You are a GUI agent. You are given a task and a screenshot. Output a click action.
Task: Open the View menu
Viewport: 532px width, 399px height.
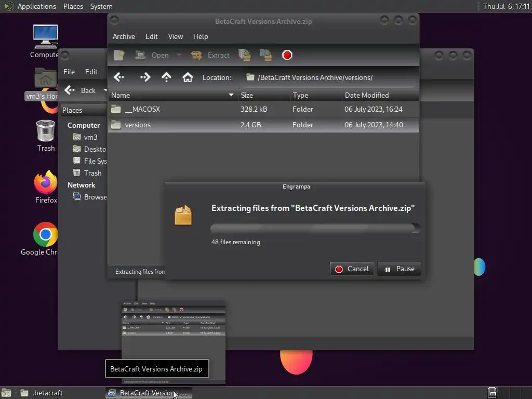tap(176, 37)
